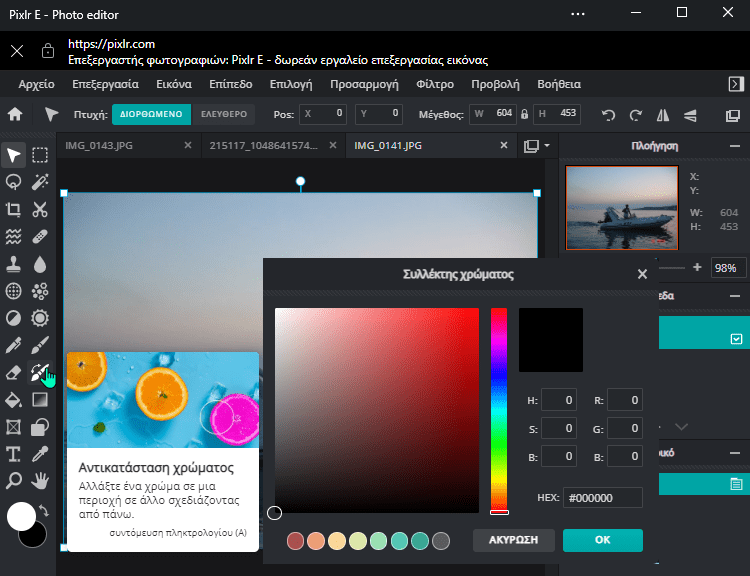Select the Crop tool

(14, 209)
